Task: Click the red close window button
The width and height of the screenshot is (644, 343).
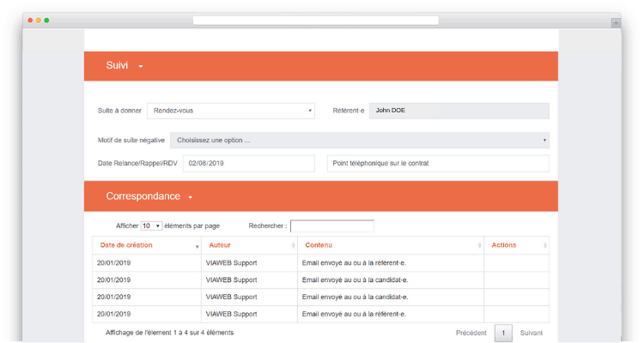Action: [x=30, y=20]
